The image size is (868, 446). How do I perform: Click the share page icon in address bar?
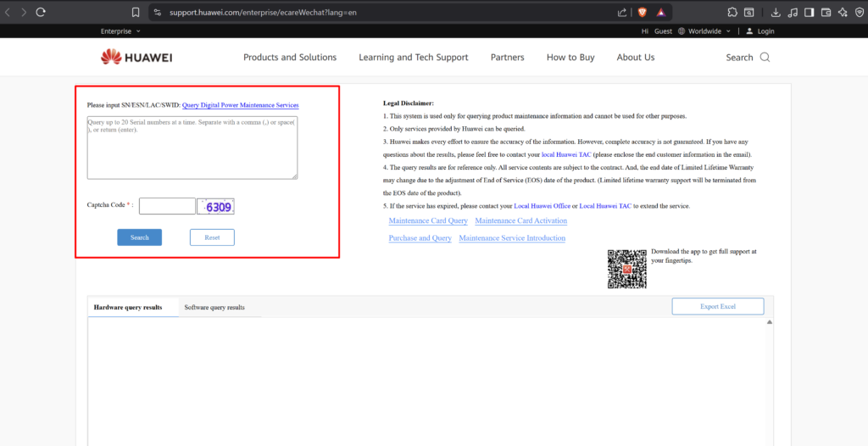[622, 12]
